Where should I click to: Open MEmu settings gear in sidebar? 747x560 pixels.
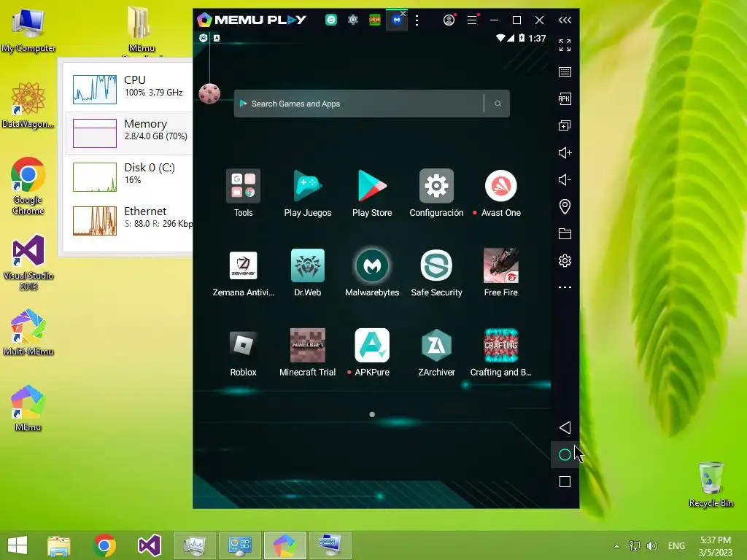point(565,260)
